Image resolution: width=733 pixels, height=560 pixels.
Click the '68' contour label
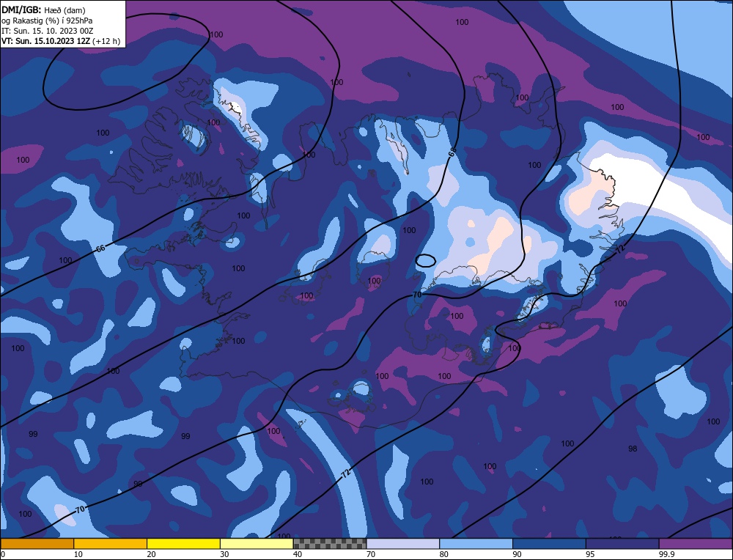[452, 152]
